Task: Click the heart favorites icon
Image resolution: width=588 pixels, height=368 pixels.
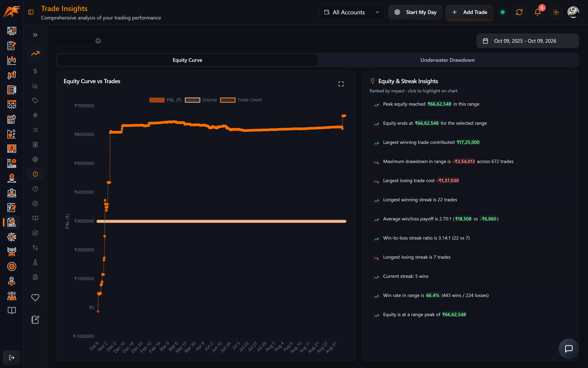Action: (x=35, y=297)
